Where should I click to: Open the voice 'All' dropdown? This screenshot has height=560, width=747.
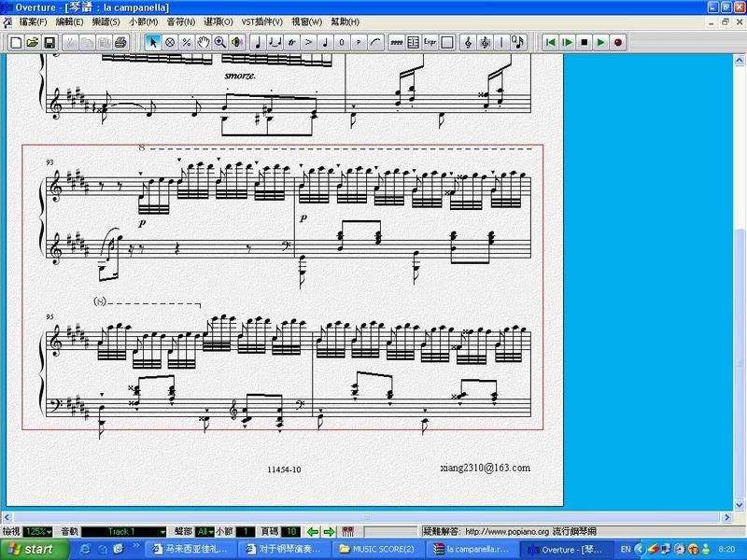click(206, 531)
